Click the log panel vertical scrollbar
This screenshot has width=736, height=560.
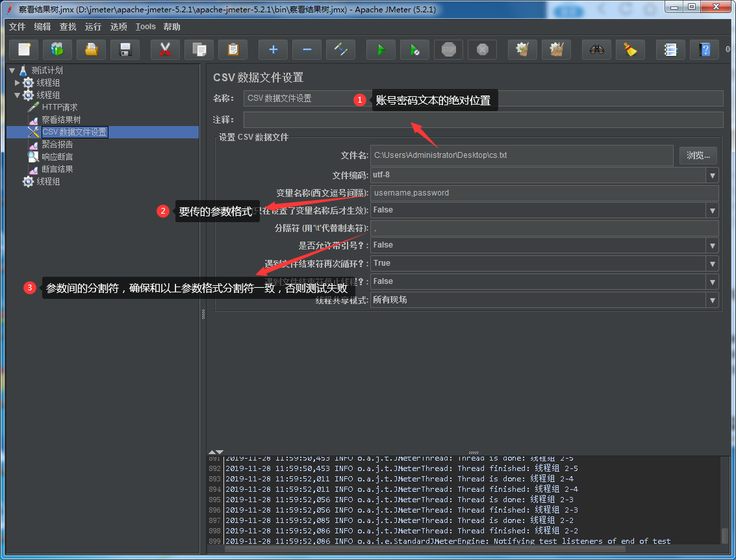click(725, 535)
